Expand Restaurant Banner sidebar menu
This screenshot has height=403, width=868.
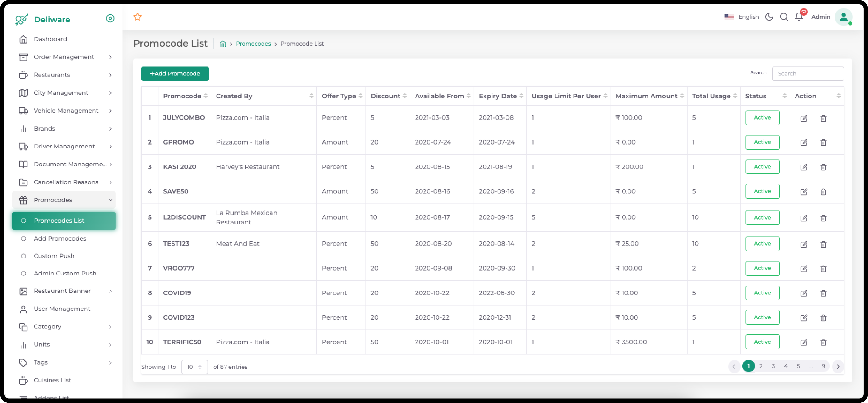click(x=64, y=291)
